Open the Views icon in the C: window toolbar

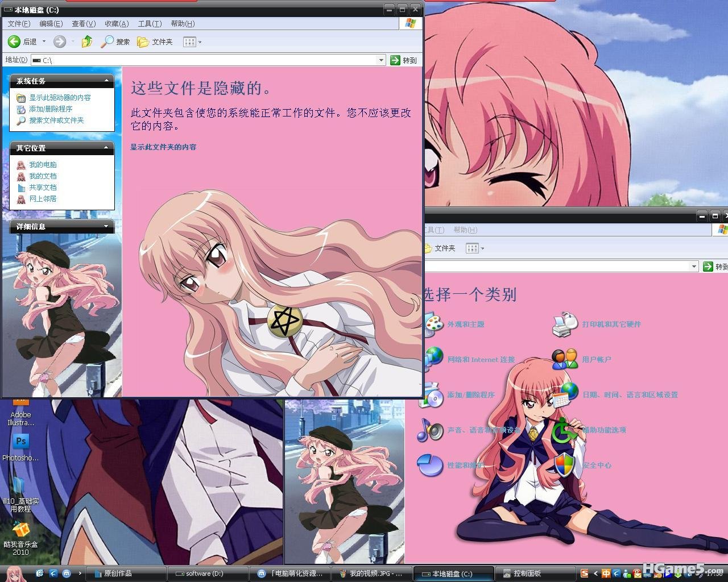tap(189, 41)
